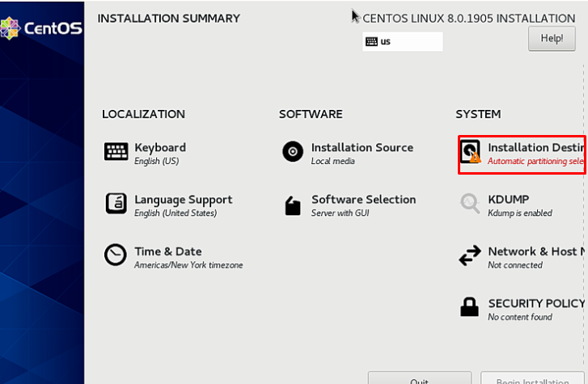
Task: Open the Installation Source label
Action: pyautogui.click(x=362, y=148)
